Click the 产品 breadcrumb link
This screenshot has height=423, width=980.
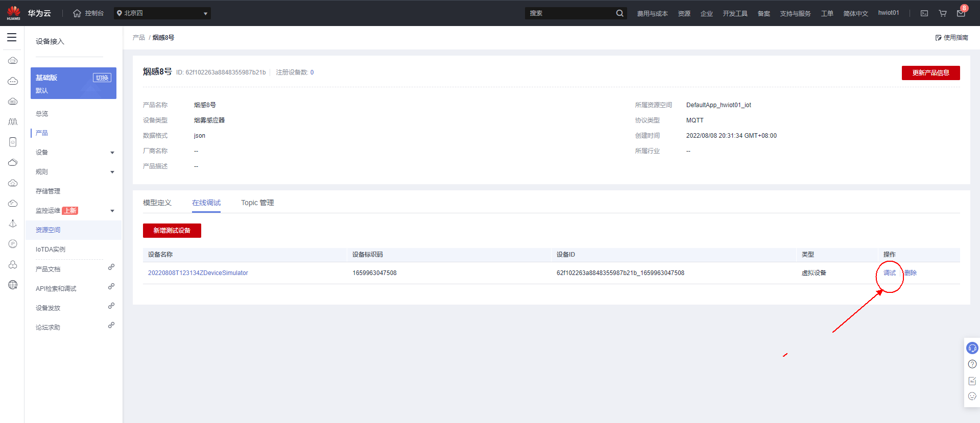pyautogui.click(x=139, y=38)
